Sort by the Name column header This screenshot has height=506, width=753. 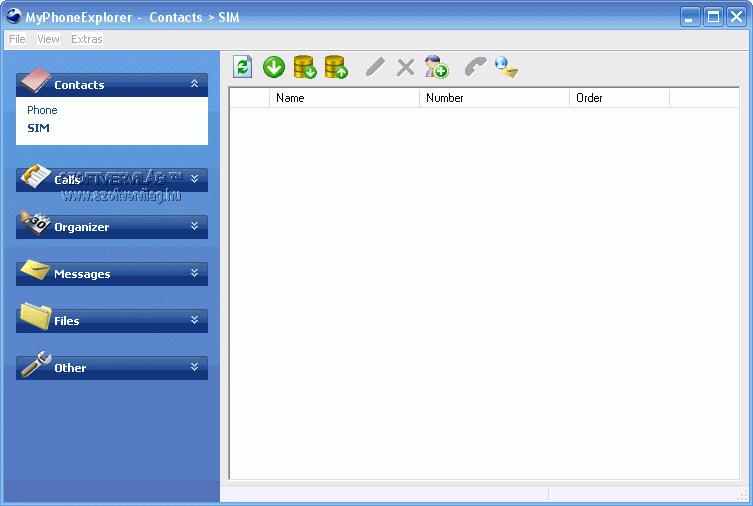click(344, 98)
